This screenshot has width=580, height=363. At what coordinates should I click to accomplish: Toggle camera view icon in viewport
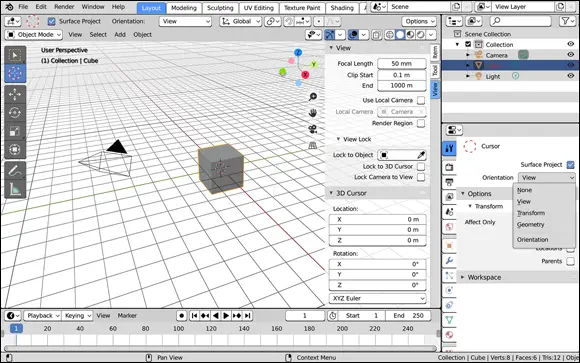click(313, 129)
